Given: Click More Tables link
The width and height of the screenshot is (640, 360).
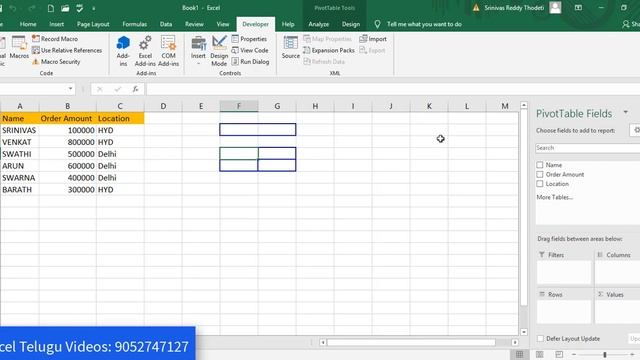Looking at the screenshot, I should point(554,197).
